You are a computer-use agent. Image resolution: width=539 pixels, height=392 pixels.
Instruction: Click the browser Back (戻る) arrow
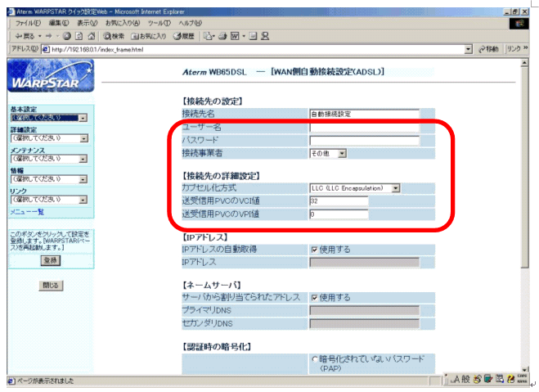19,36
